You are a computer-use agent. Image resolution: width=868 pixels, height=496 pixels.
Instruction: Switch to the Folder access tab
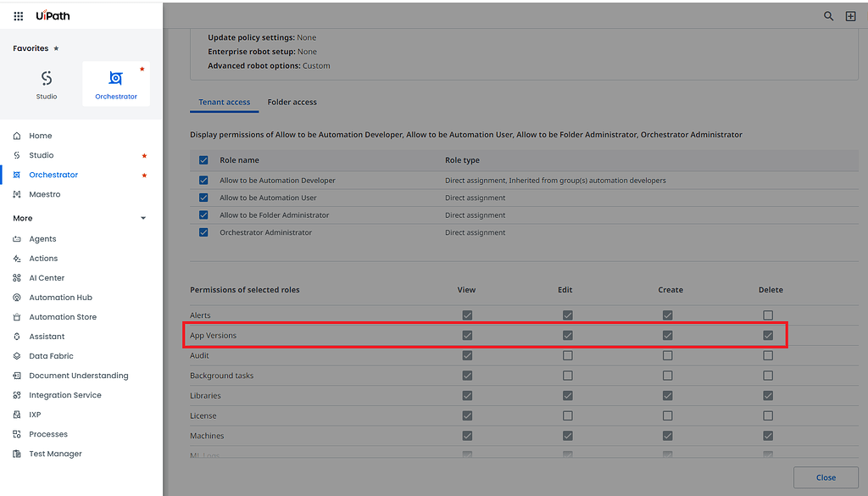292,102
